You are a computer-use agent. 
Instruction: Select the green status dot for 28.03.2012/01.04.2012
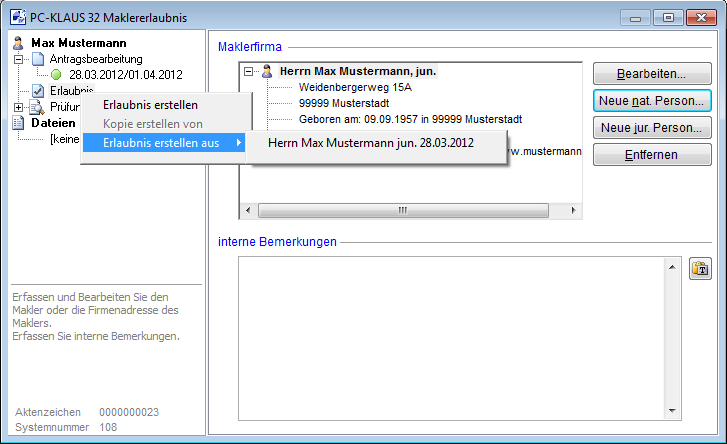[56, 75]
